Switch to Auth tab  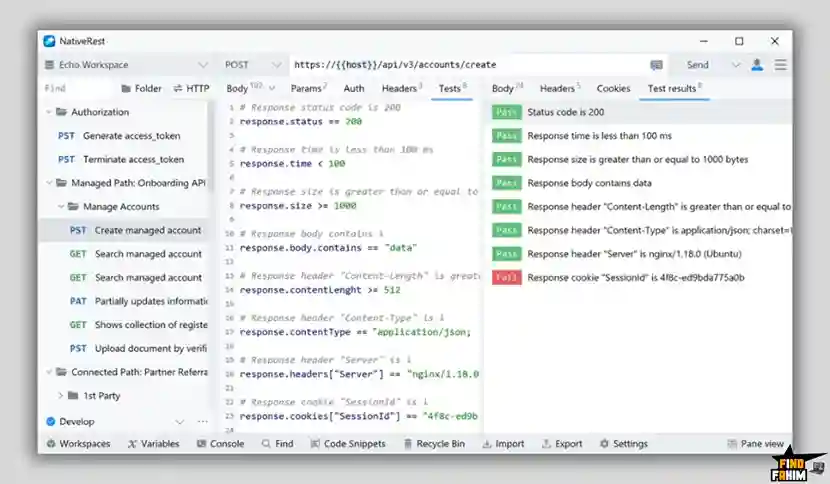354,88
